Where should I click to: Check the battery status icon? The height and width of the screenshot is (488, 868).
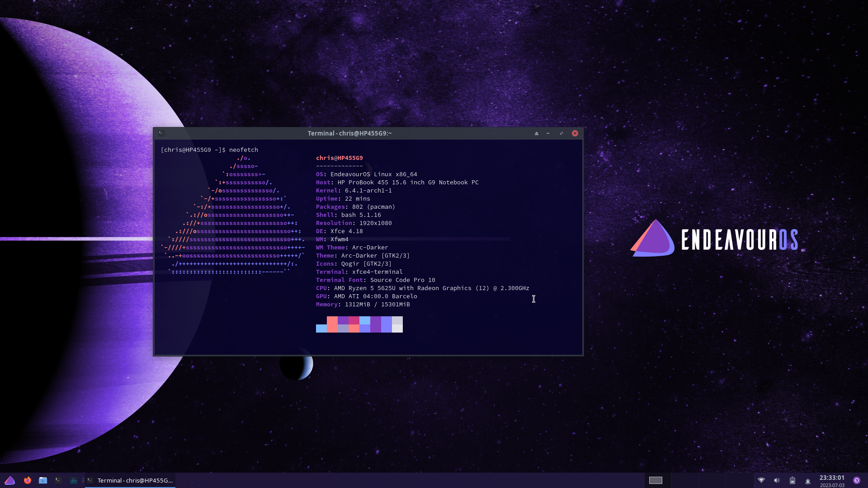pyautogui.click(x=792, y=480)
